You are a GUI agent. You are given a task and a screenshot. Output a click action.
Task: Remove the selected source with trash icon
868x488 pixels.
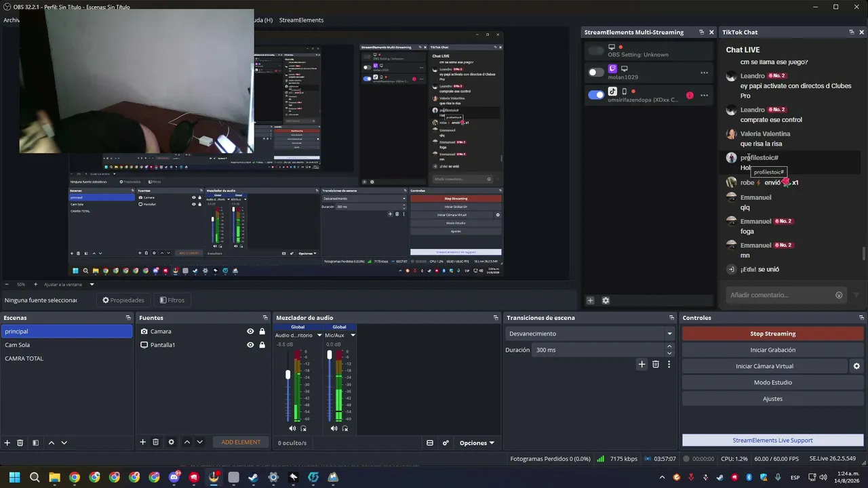pos(156,442)
